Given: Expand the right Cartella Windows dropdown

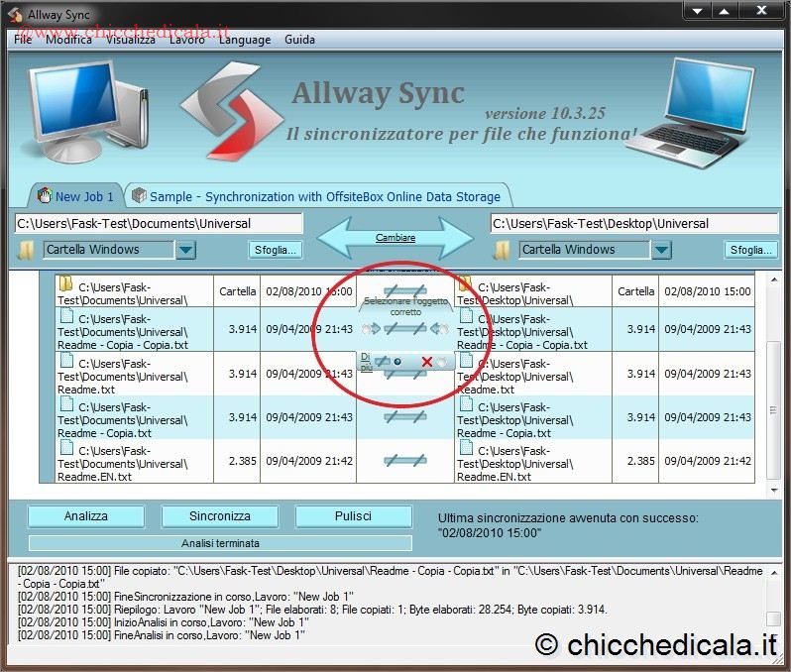Looking at the screenshot, I should point(662,250).
